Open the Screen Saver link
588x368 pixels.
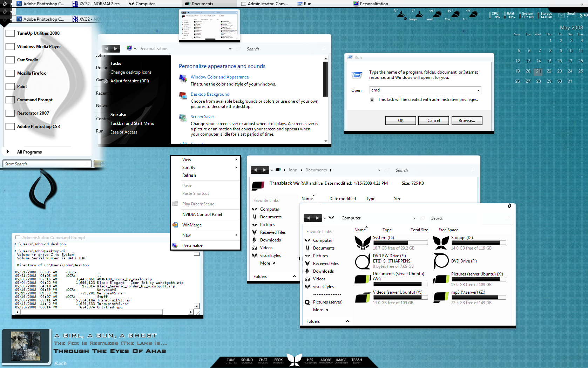202,117
